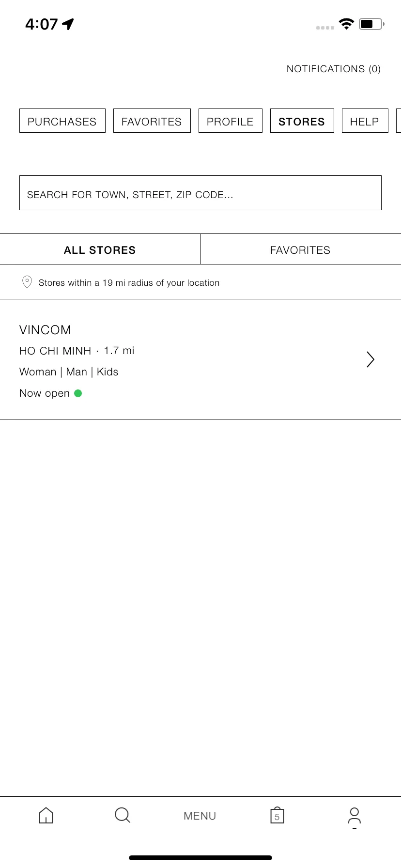Open the Help section
401x868 pixels.
tap(365, 121)
